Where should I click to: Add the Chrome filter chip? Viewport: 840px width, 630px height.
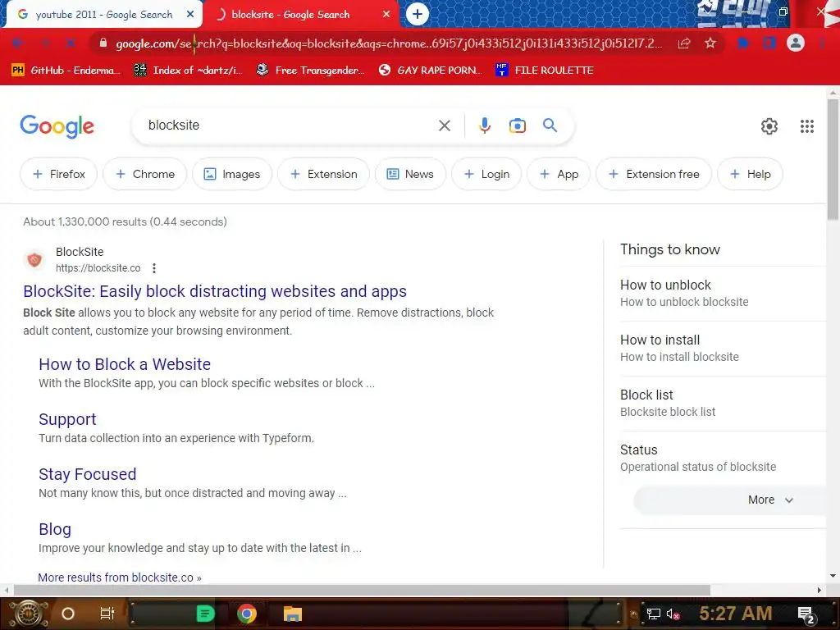click(x=145, y=174)
